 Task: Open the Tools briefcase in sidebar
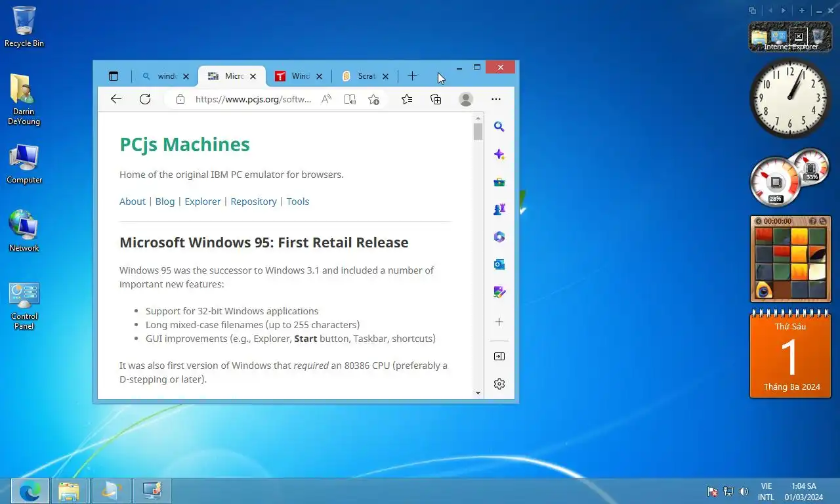(499, 182)
